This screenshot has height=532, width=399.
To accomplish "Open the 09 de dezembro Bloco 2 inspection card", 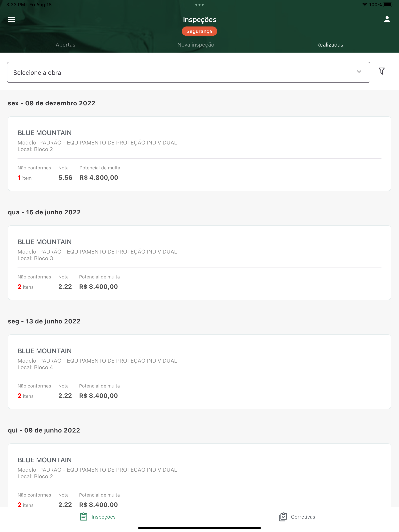I will tap(199, 154).
